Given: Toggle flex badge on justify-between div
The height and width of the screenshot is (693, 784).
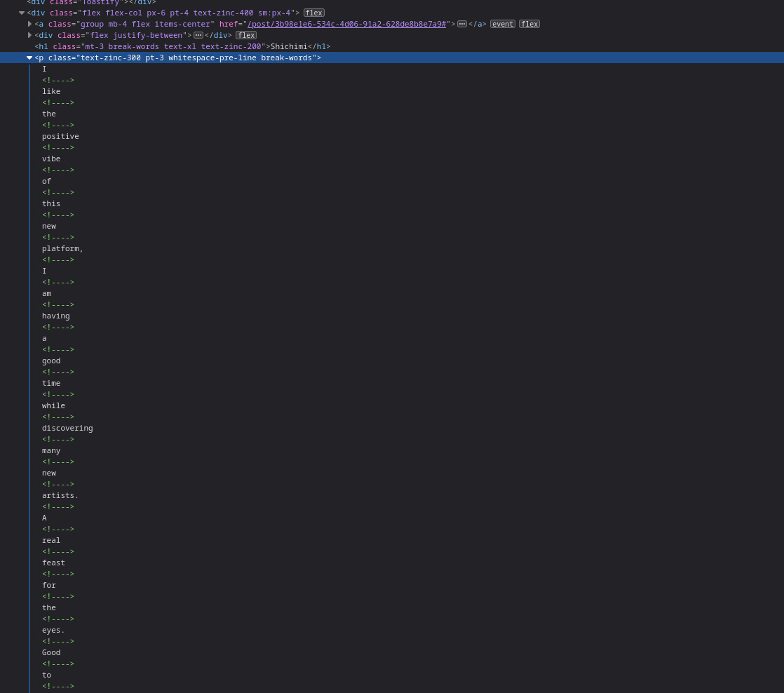Looking at the screenshot, I should coord(245,35).
